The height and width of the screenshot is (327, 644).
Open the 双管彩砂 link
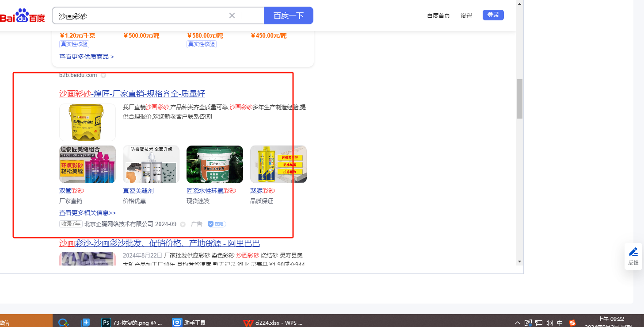72,191
